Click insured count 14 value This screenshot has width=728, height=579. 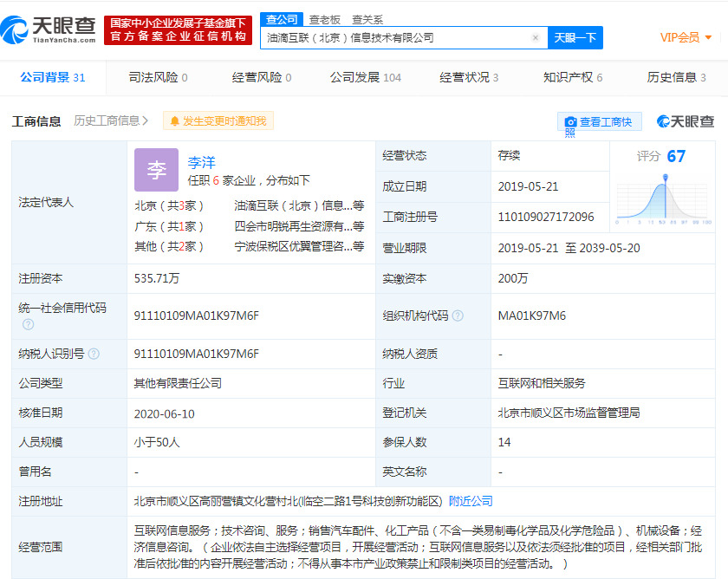(504, 443)
